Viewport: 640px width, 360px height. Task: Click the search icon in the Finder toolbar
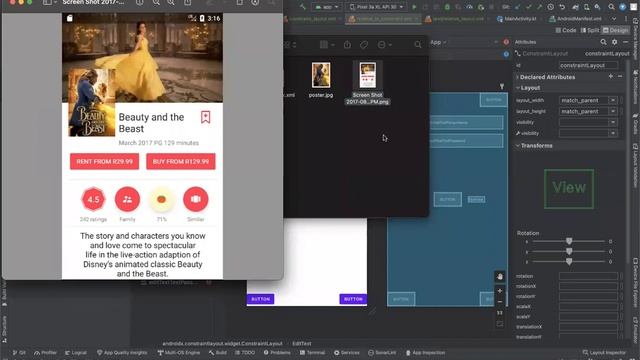418,44
